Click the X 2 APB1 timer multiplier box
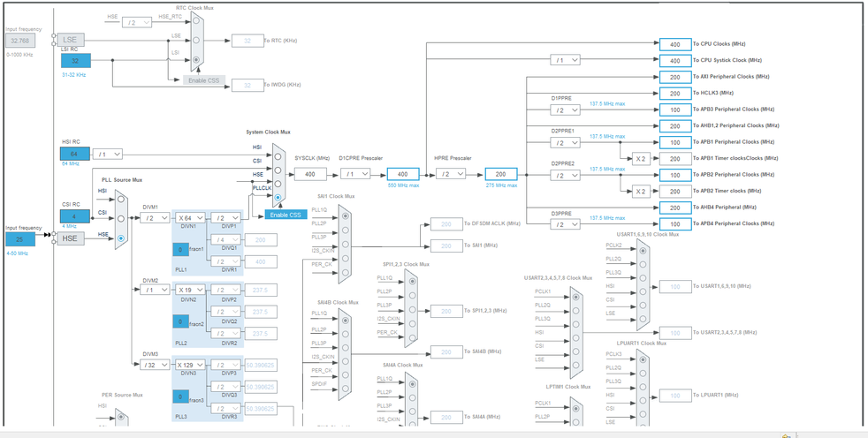 pos(641,159)
